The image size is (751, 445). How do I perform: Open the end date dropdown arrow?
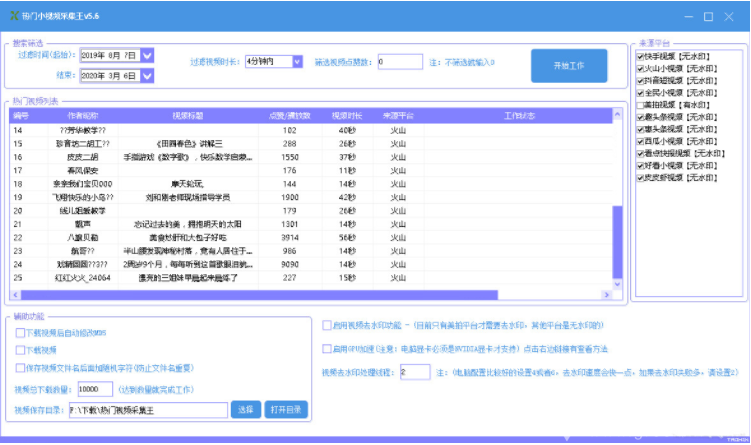click(x=148, y=76)
